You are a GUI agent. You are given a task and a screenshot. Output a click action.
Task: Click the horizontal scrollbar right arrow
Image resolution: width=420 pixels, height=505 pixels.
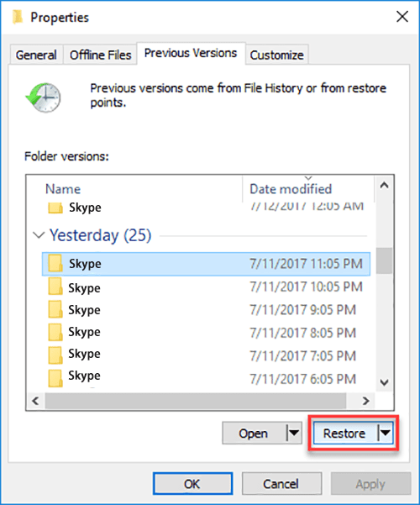pos(365,401)
